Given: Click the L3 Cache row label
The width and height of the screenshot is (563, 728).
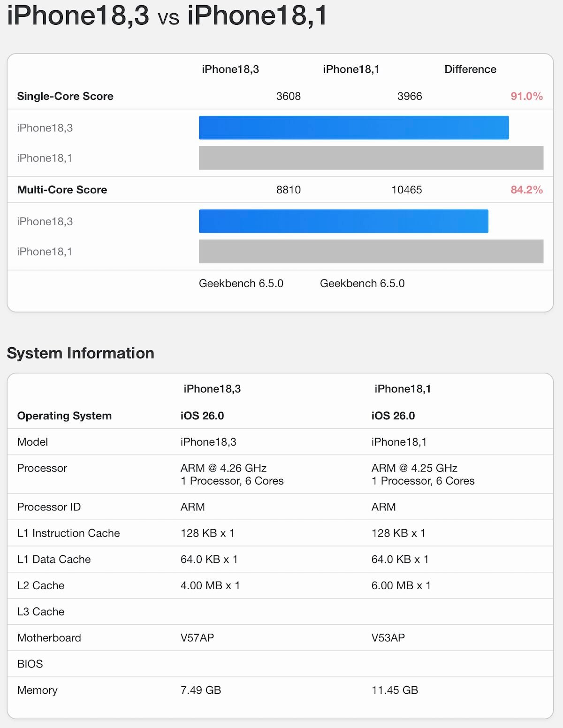Looking at the screenshot, I should [41, 612].
